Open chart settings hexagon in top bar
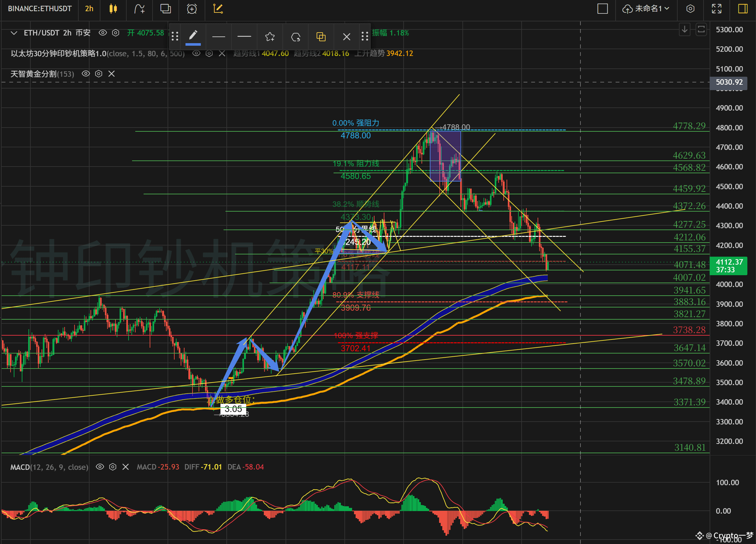 (690, 9)
